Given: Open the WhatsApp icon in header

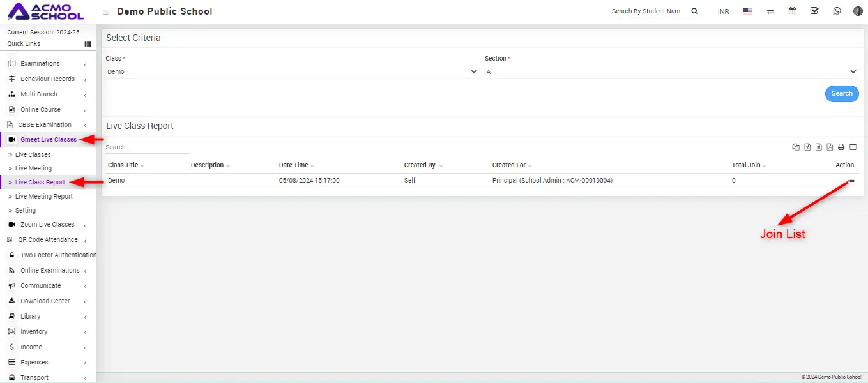Looking at the screenshot, I should click(x=837, y=11).
